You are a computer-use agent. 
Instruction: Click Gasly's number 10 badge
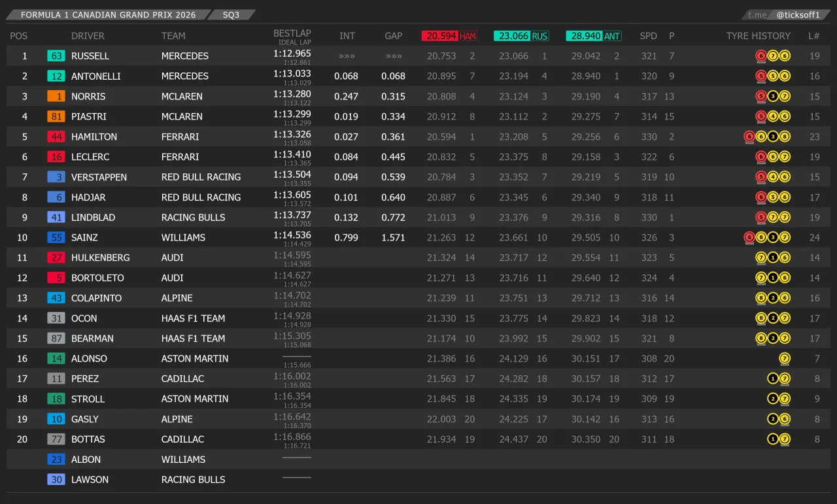coord(56,419)
